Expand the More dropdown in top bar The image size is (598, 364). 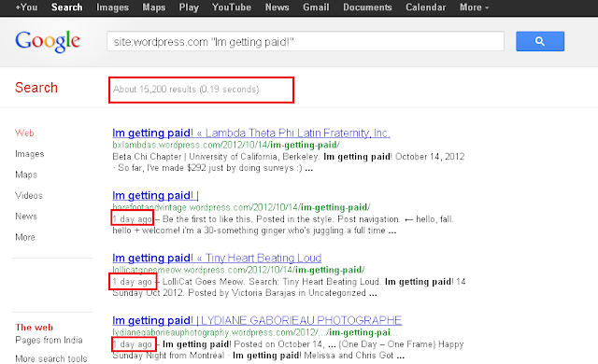474,7
